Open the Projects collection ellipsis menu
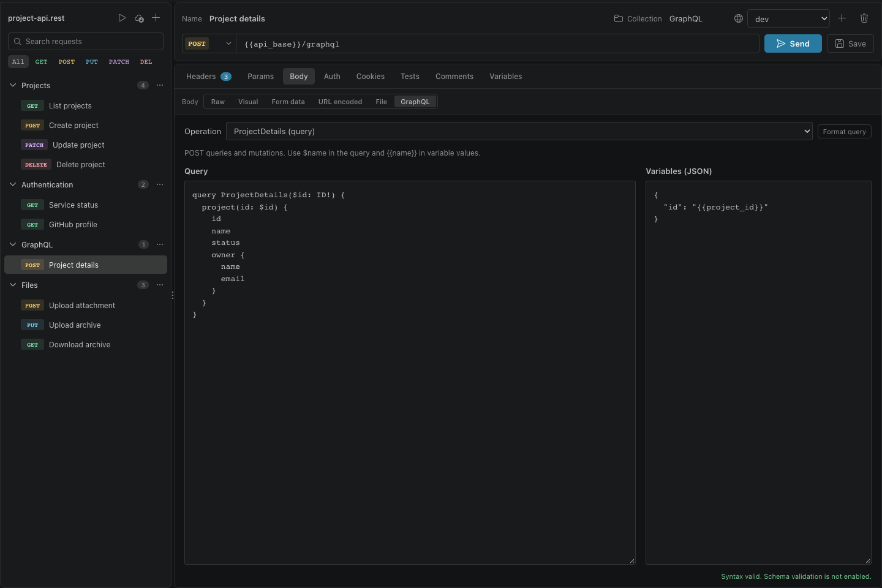The height and width of the screenshot is (588, 882). pyautogui.click(x=160, y=85)
